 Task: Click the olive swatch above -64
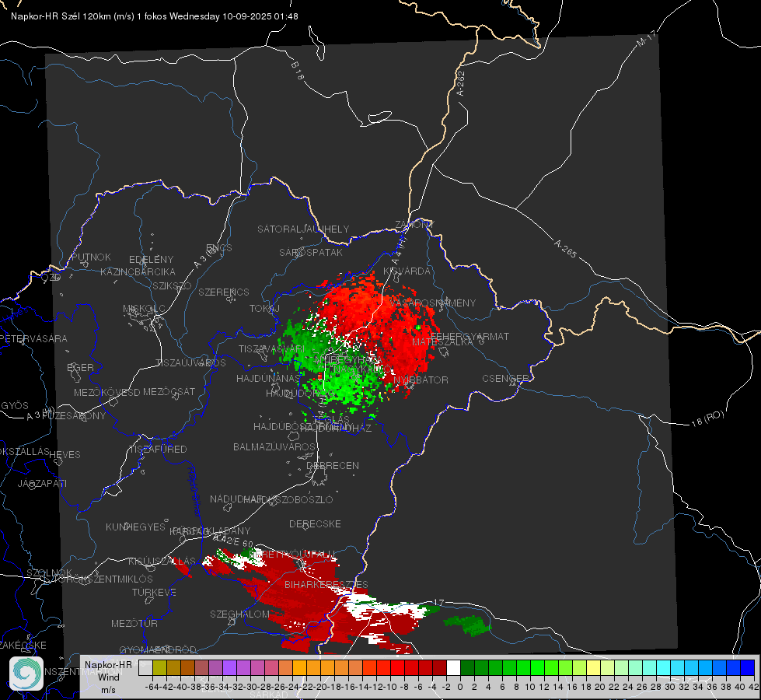point(159,667)
